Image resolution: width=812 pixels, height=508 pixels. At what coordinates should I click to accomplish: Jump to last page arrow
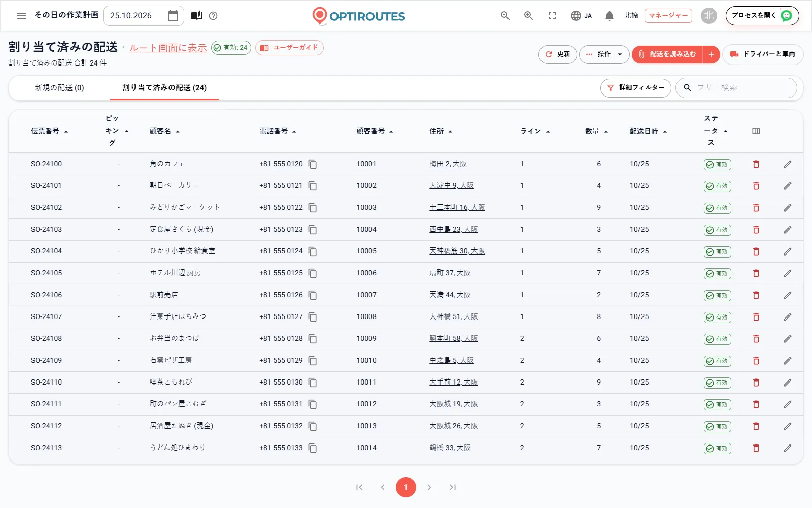(453, 487)
